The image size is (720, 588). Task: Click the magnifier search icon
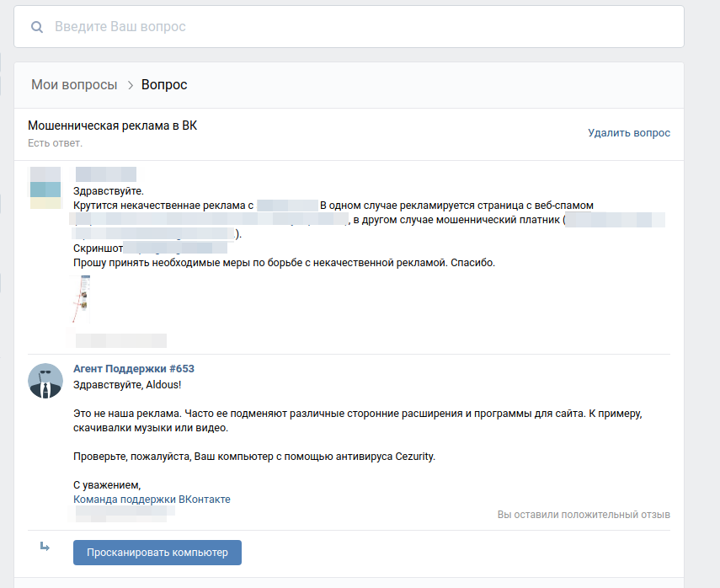pos(36,27)
